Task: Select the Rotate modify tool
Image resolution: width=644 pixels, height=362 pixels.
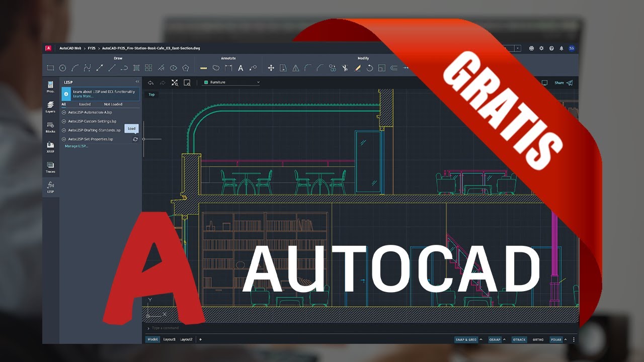Action: point(369,68)
